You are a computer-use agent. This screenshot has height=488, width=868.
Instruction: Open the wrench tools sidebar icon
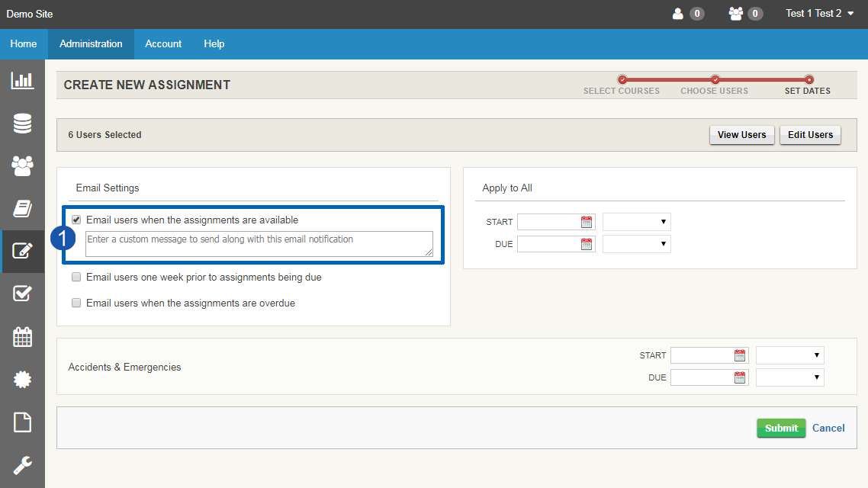coord(22,465)
